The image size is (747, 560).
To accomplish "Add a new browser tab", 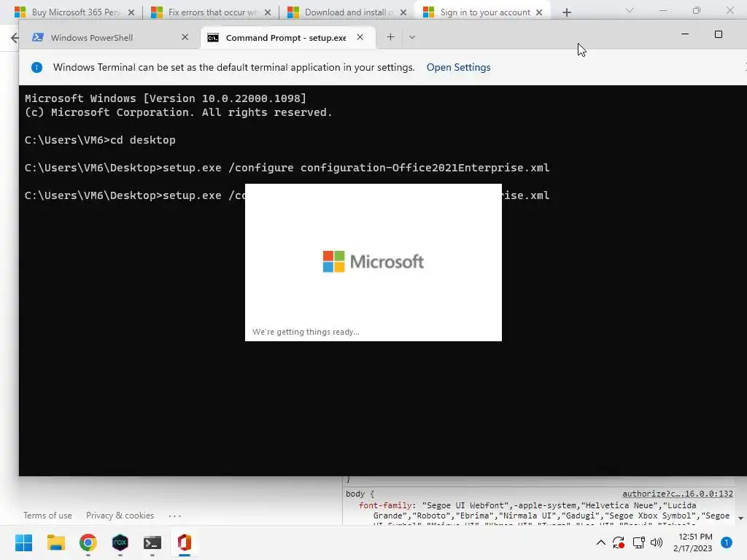I will click(x=566, y=12).
